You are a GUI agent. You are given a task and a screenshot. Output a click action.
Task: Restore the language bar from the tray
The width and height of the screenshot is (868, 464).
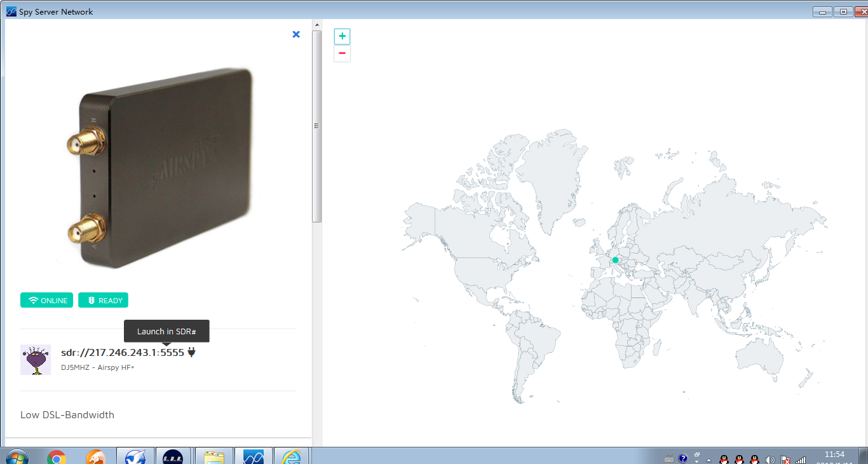697,454
